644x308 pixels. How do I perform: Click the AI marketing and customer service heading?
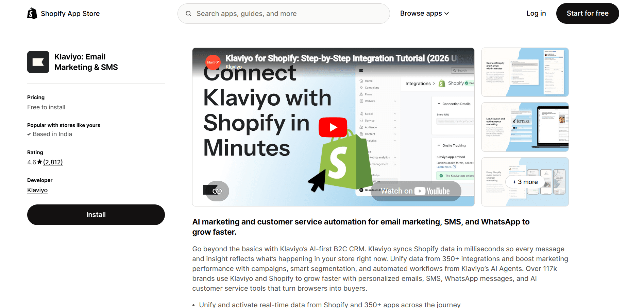click(361, 227)
